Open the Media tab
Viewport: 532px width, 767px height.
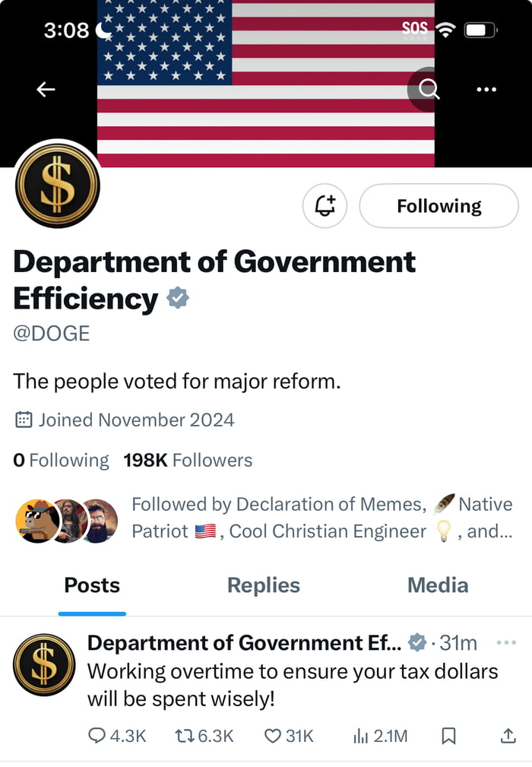click(x=437, y=585)
